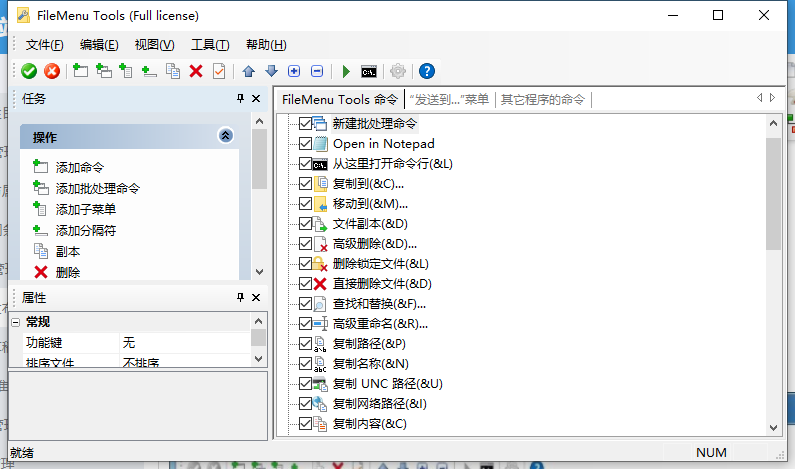
Task: Uncheck the 新建批处理命令 checkbox
Action: coord(305,123)
